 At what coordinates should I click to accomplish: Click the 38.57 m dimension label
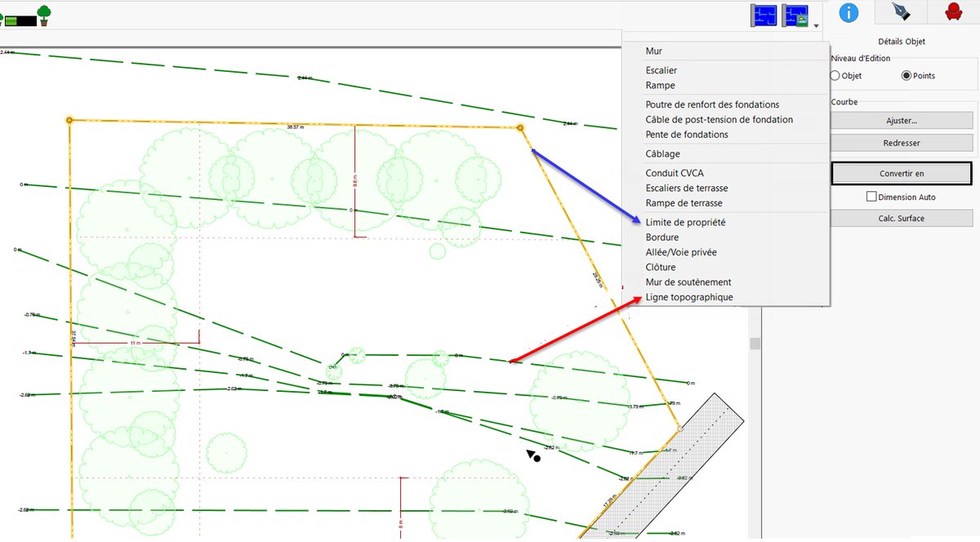coord(296,127)
